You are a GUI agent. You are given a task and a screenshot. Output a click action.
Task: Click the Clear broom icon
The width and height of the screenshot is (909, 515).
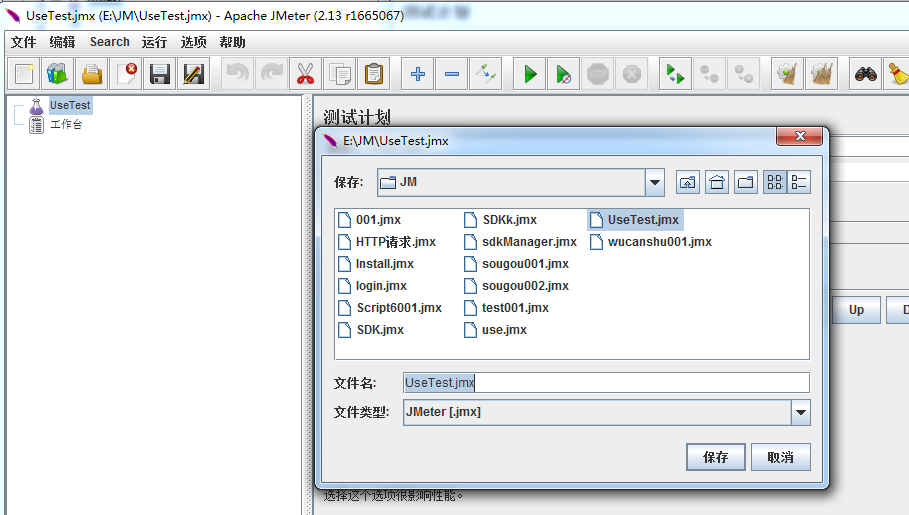click(x=787, y=74)
